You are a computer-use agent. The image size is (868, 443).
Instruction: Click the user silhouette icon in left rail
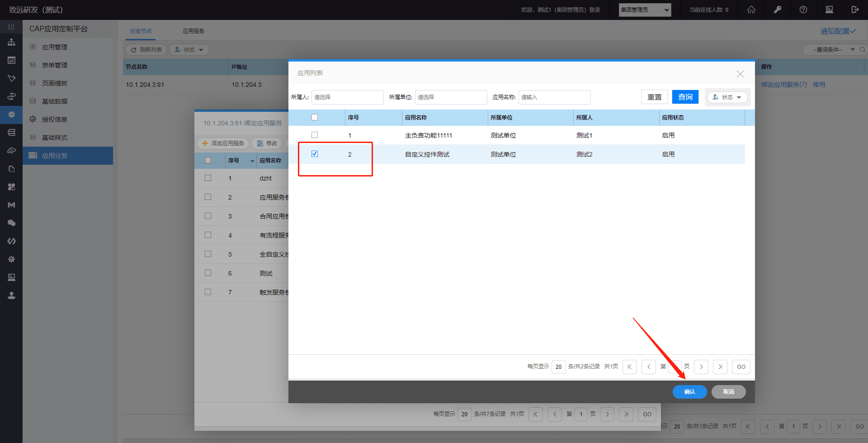[11, 295]
